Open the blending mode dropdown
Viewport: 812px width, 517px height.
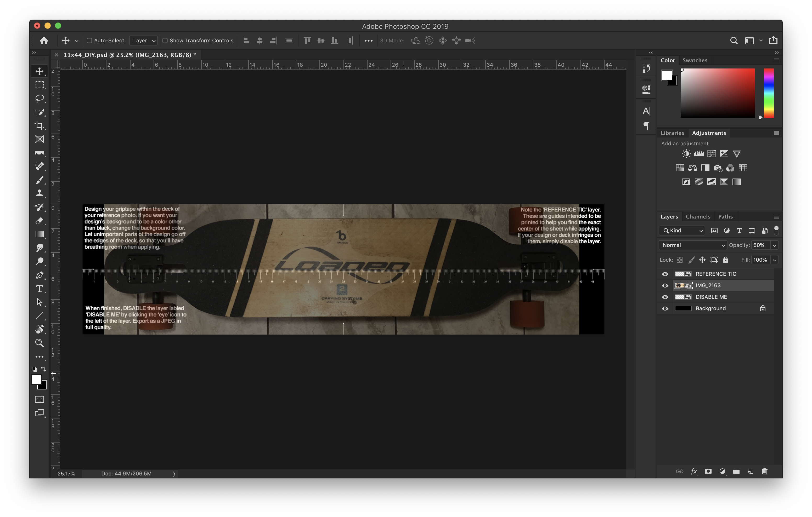click(x=693, y=245)
